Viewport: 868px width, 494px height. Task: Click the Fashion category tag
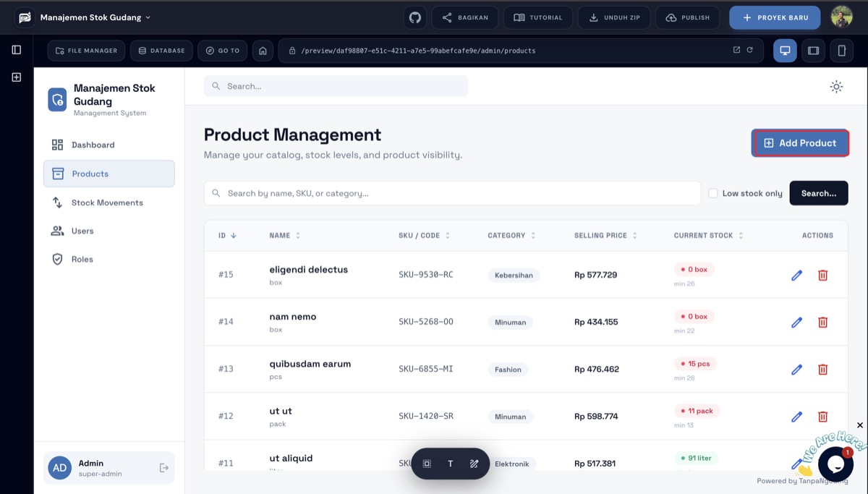[x=508, y=369]
